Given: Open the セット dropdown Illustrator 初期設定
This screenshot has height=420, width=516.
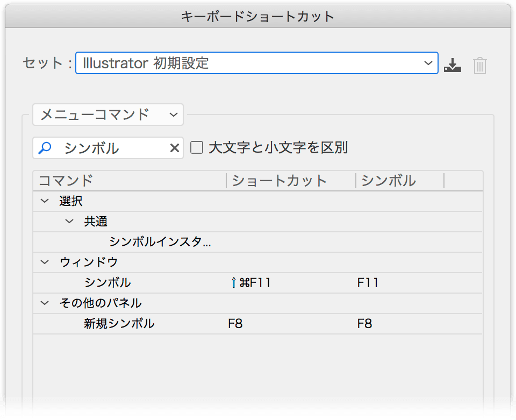Looking at the screenshot, I should 257,63.
